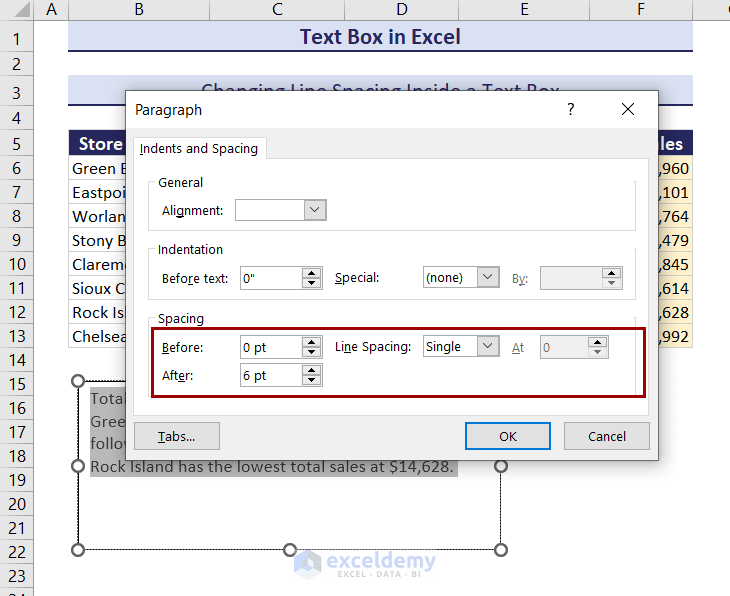Click the sales cell ending in 628

click(676, 312)
